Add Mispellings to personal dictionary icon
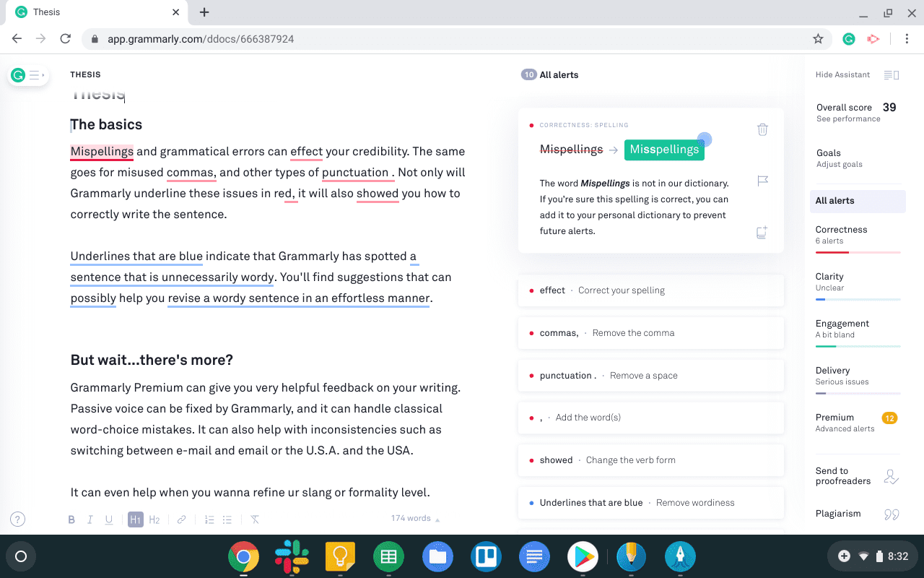 click(762, 232)
